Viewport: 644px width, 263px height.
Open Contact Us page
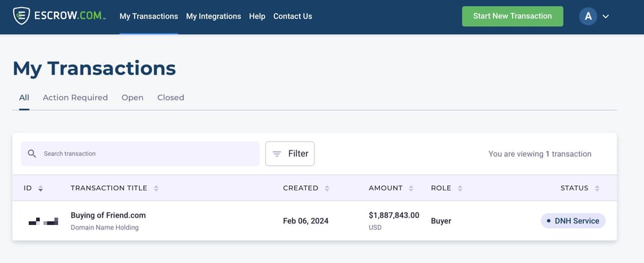tap(292, 16)
